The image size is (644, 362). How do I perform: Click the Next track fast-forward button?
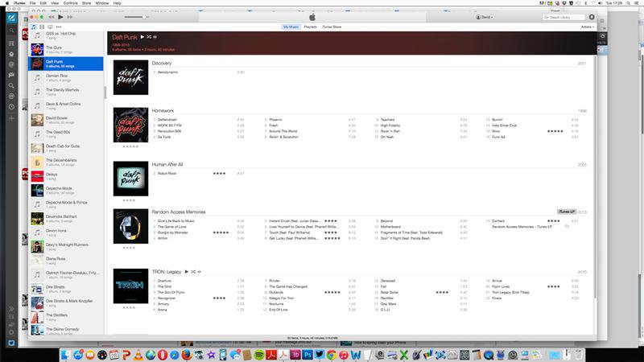(70, 17)
